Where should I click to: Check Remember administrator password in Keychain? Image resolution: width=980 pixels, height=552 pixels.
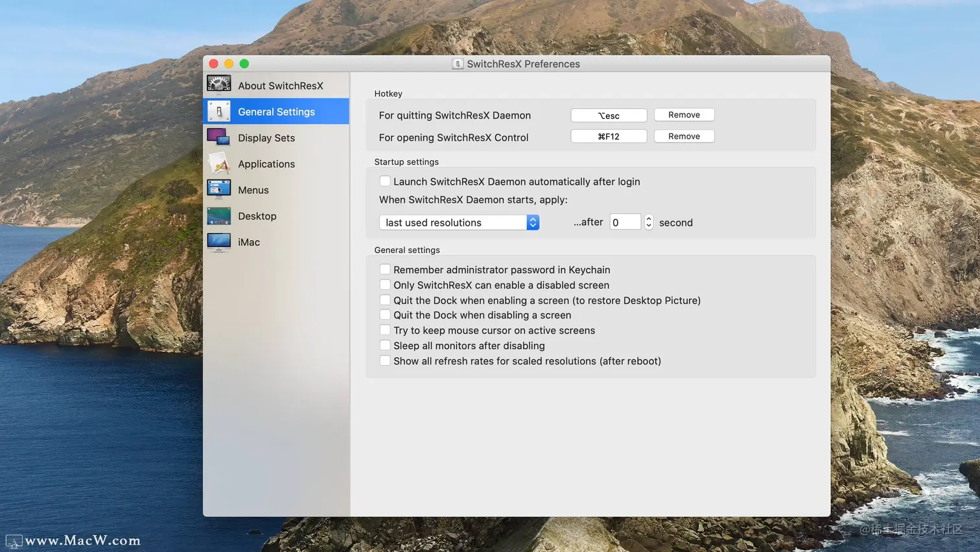coord(385,269)
